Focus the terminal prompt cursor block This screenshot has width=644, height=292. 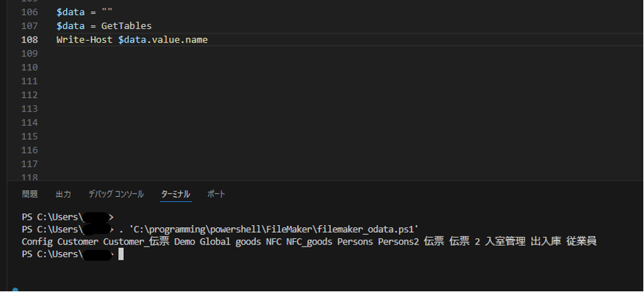121,255
